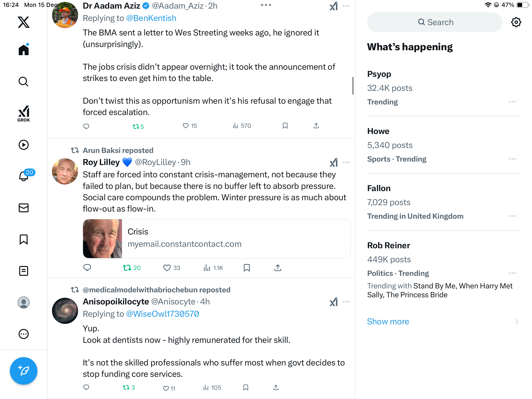Screen dimensions: 532x399
Task: Share Dr Aadam Aziz's post
Action: pyautogui.click(x=316, y=126)
